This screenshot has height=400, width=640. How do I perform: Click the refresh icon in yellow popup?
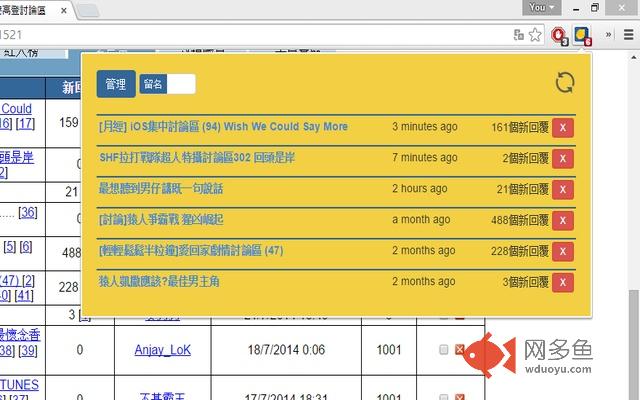565,83
